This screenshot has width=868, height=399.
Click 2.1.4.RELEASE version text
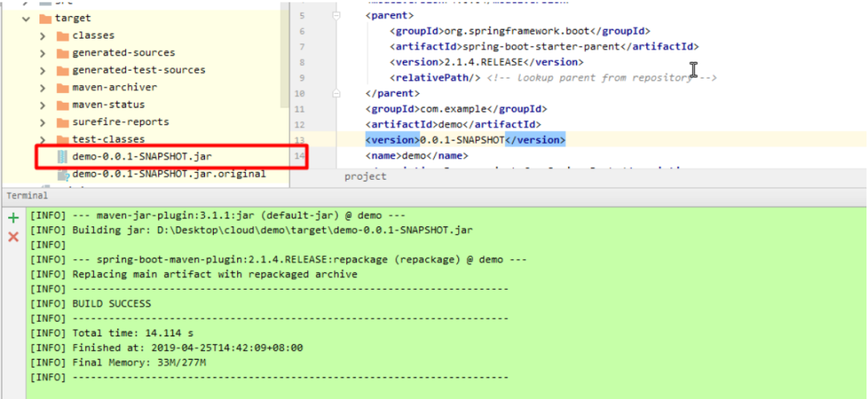tap(484, 63)
